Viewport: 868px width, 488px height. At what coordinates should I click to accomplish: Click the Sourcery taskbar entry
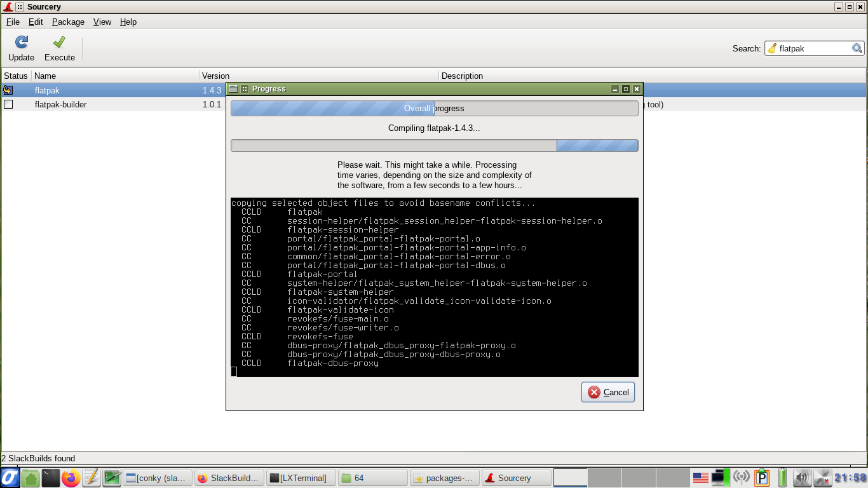[x=517, y=478]
